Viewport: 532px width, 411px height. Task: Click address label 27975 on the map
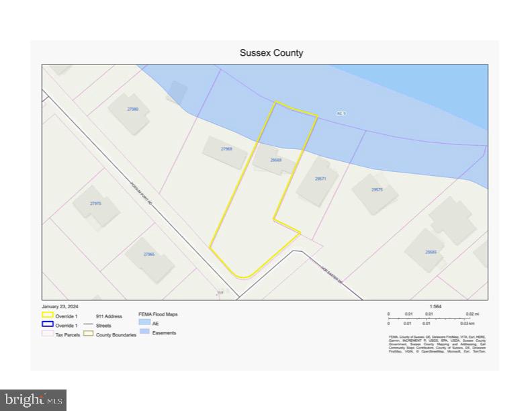coord(95,203)
